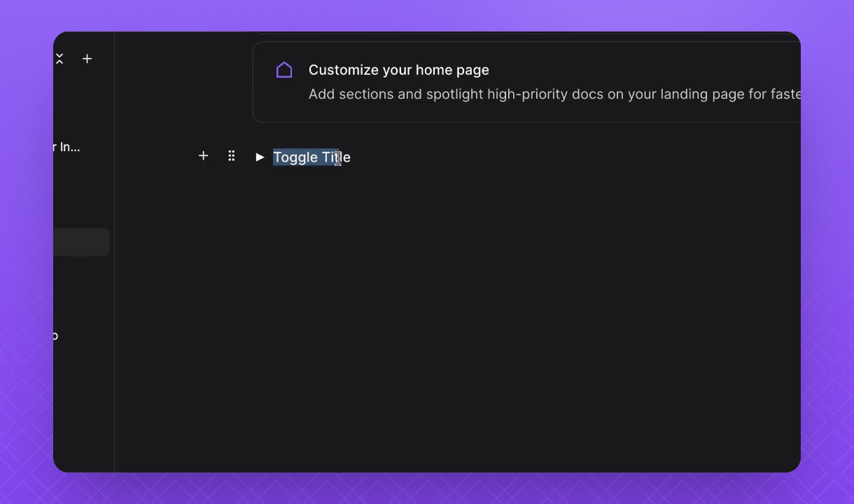Screen dimensions: 854x504
Task: Click the truncated sidebar item near the bottom
Action: pos(55,336)
